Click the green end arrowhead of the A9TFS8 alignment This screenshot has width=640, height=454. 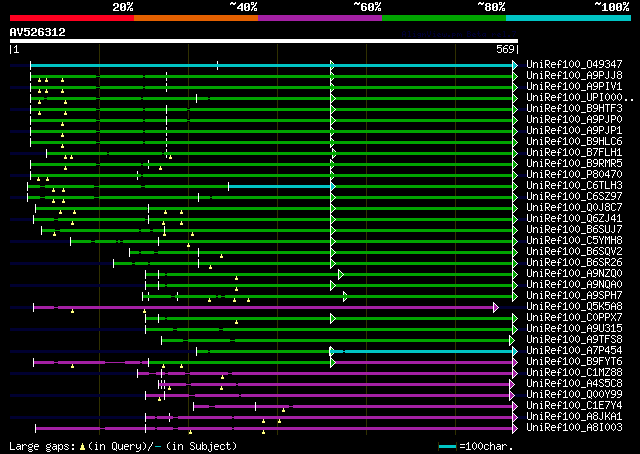click(512, 340)
